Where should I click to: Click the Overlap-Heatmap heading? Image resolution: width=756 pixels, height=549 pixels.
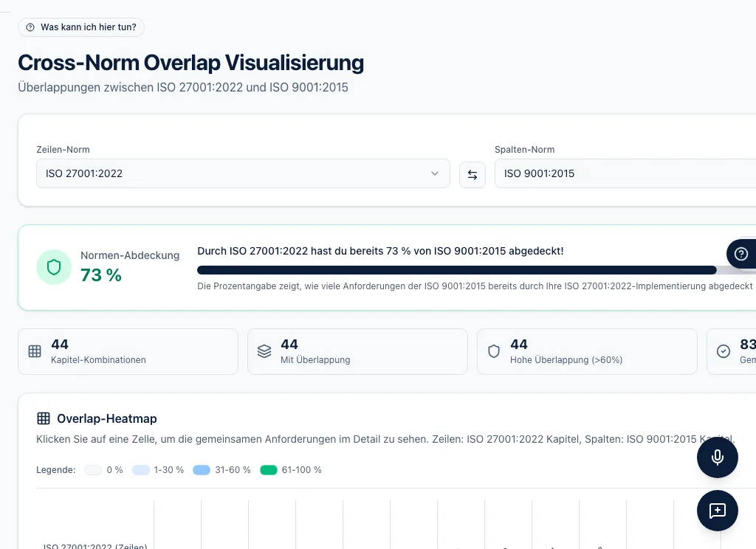pos(106,418)
